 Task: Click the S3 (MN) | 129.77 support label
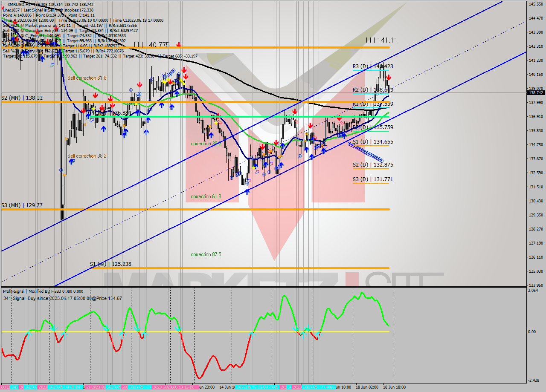(22, 205)
